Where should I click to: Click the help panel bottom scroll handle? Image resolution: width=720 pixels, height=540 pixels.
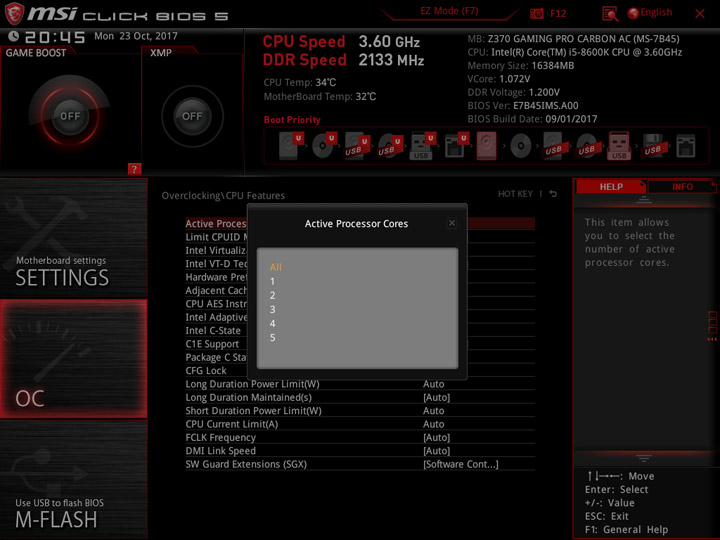[x=644, y=458]
